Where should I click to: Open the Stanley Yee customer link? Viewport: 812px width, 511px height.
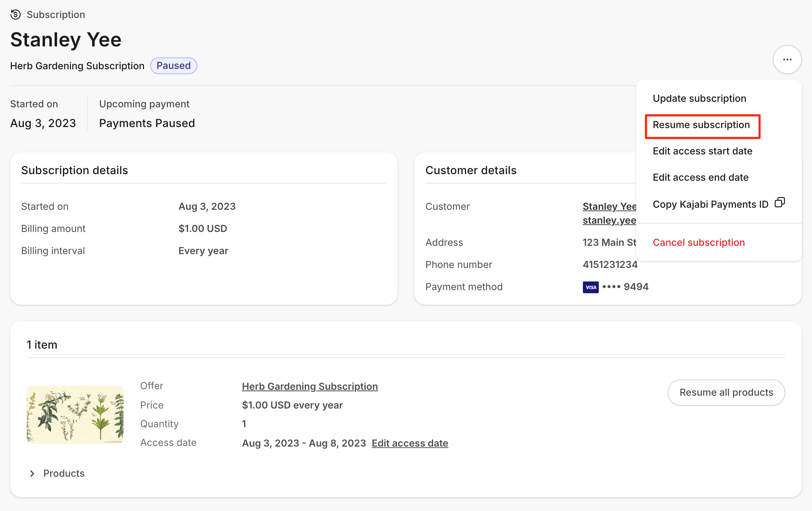pos(609,206)
